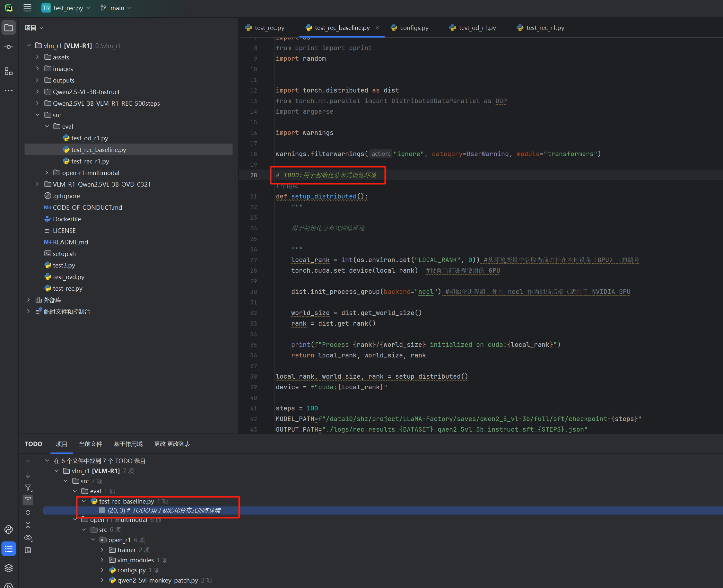The width and height of the screenshot is (723, 588).
Task: Click the expand all icon in TODO panel
Action: tap(28, 513)
